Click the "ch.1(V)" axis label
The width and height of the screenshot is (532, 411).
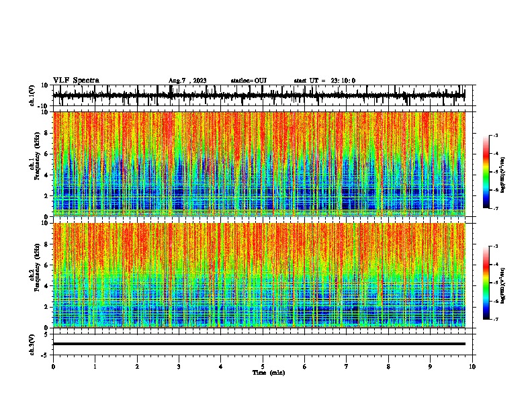pos(32,95)
